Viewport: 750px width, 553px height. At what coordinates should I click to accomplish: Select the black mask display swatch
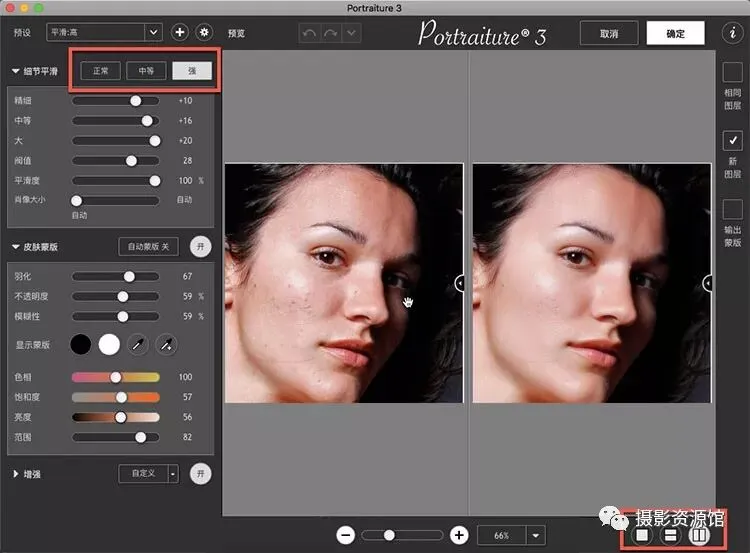pos(80,344)
